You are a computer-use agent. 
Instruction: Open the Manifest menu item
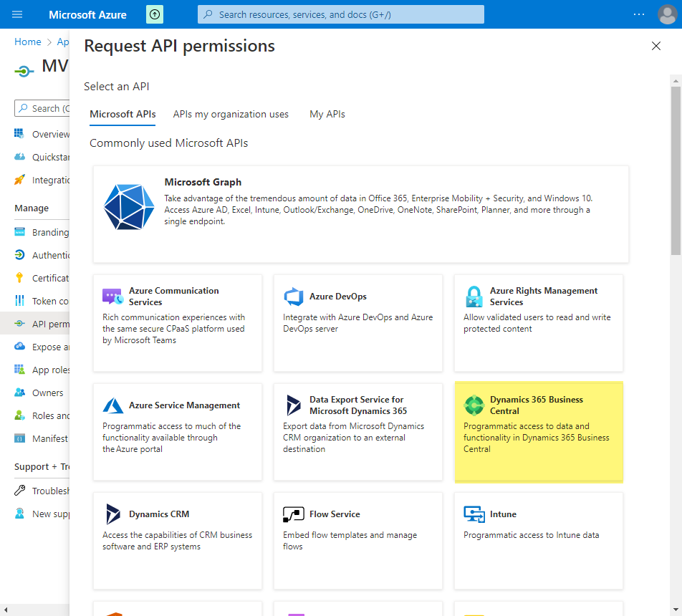coord(35,438)
